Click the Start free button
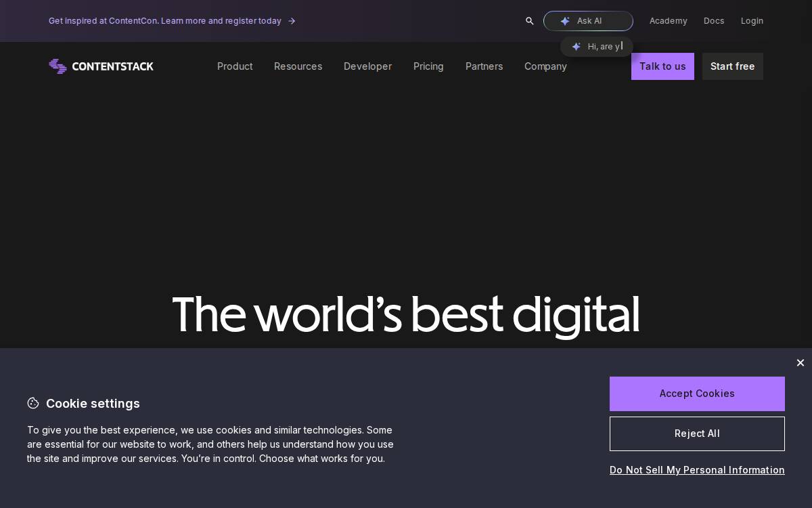 point(733,66)
